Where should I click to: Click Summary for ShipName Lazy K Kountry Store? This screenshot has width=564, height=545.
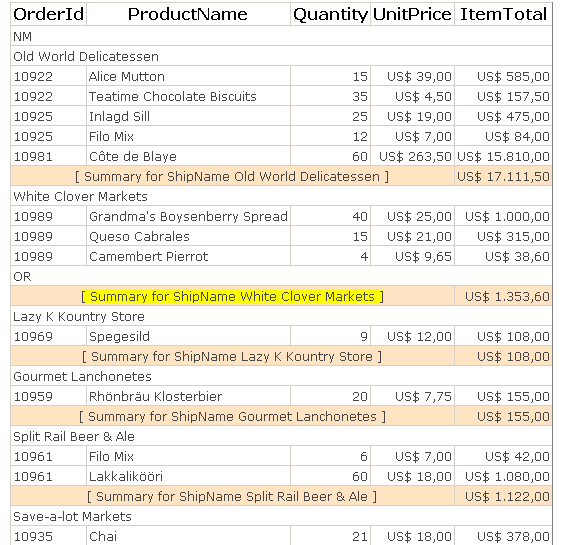[232, 356]
